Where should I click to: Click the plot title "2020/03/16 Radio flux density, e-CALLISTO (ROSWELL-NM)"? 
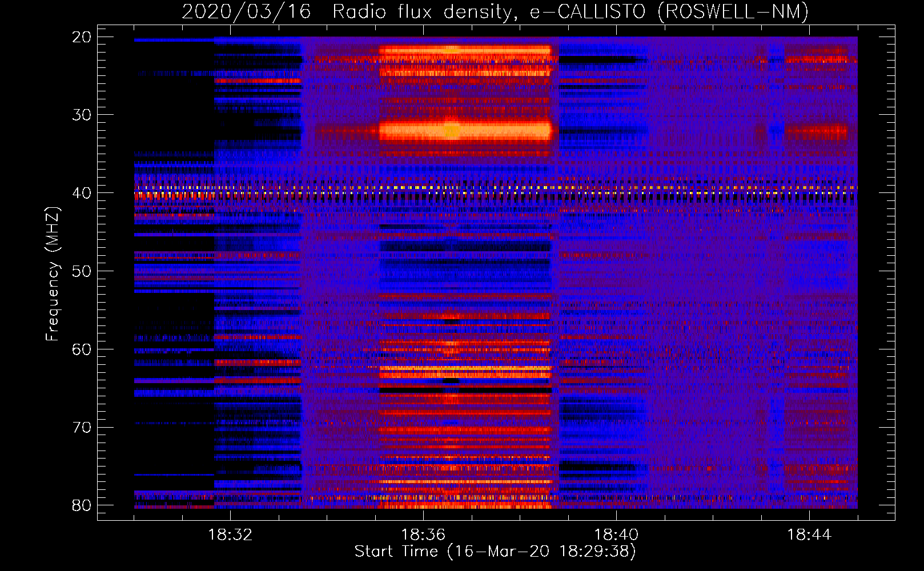click(x=495, y=11)
